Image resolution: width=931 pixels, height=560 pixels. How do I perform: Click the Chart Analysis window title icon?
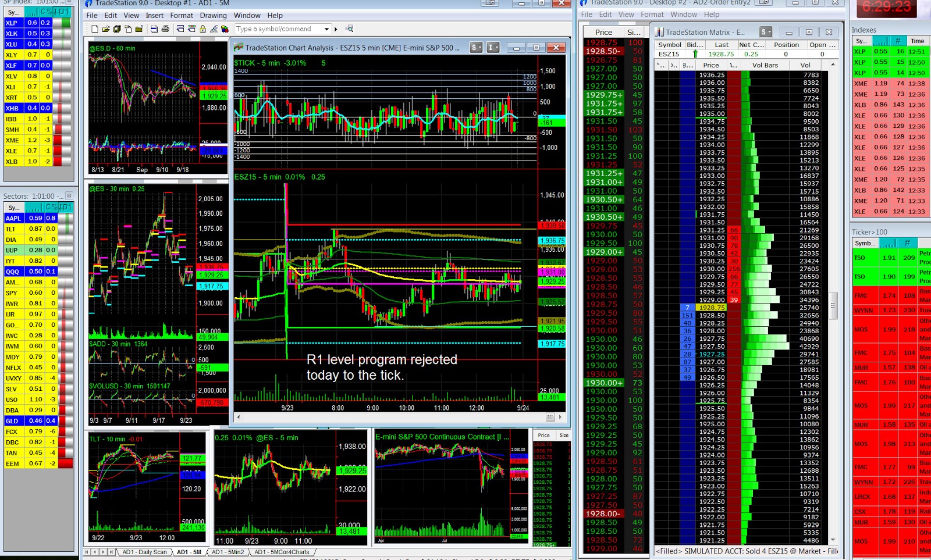tap(239, 48)
